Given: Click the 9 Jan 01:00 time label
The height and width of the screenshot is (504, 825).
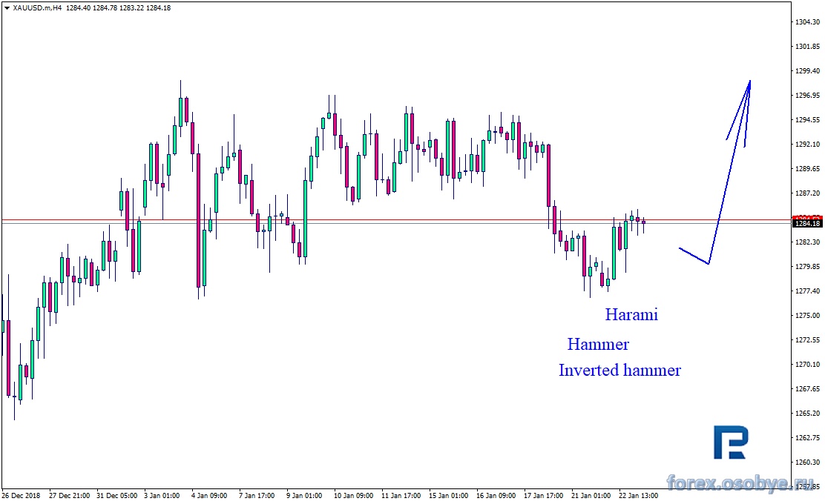Looking at the screenshot, I should coord(304,496).
